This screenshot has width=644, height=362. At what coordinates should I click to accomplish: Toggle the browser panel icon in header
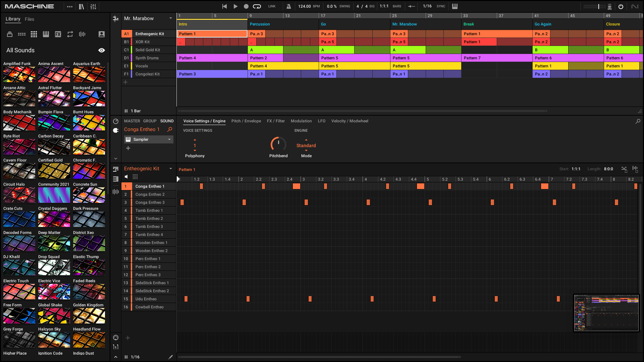(x=82, y=6)
